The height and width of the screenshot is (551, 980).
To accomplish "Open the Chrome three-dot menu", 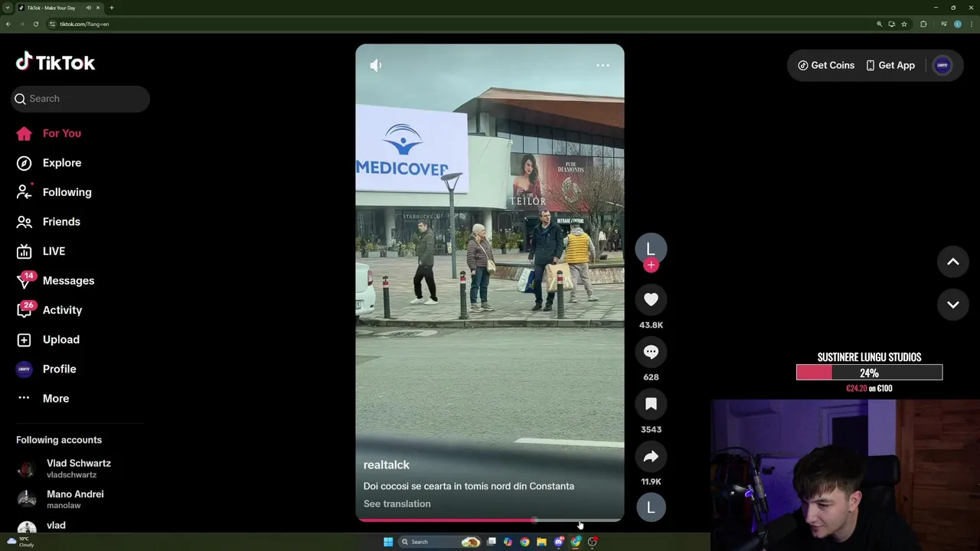I will pyautogui.click(x=972, y=24).
